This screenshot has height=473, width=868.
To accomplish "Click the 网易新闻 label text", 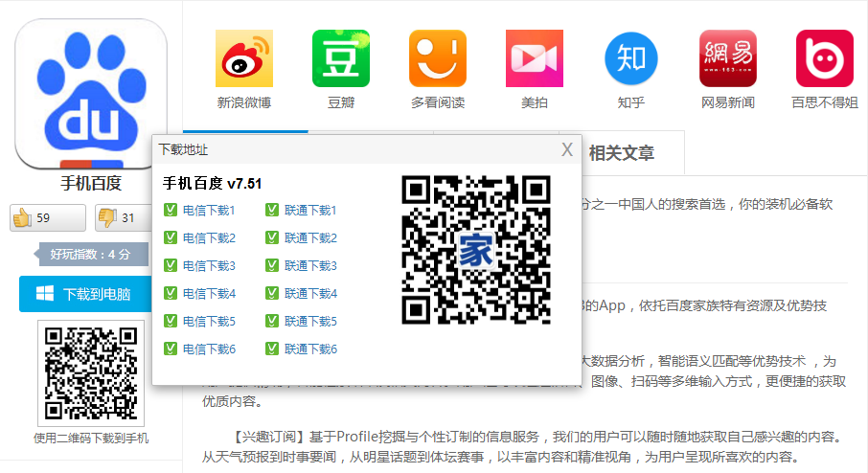I will 728,102.
